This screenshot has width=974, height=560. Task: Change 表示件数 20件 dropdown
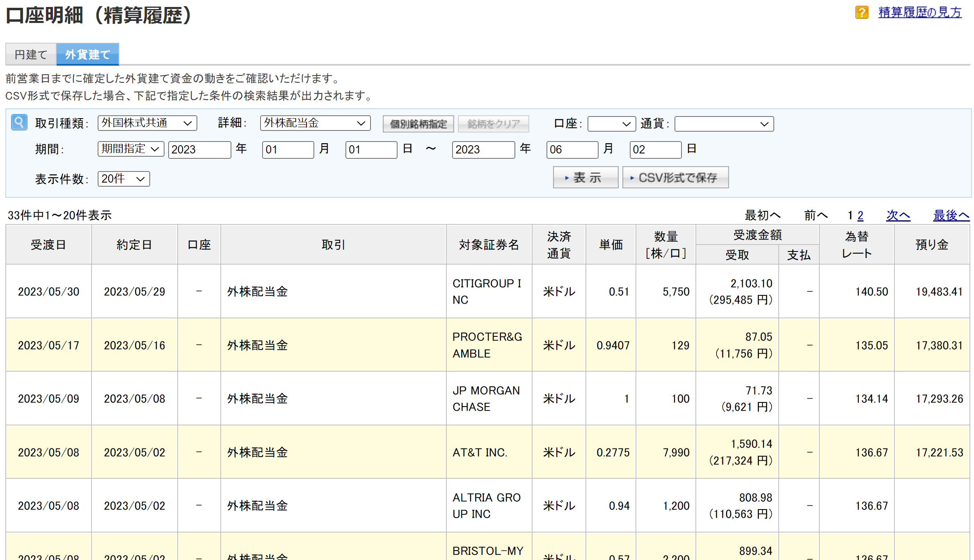123,179
